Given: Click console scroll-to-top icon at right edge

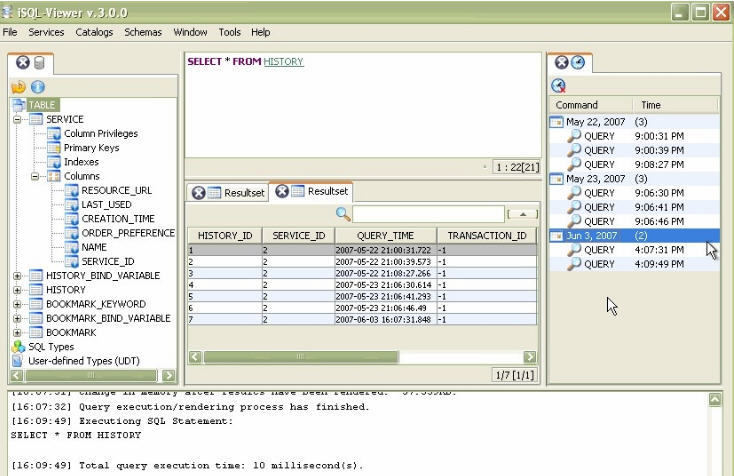Looking at the screenshot, I should [x=715, y=400].
